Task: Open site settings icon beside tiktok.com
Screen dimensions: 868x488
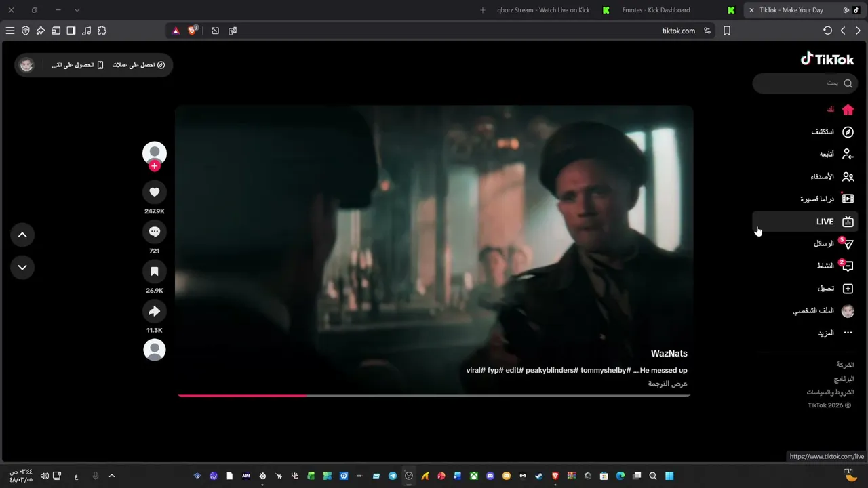Action: click(707, 30)
